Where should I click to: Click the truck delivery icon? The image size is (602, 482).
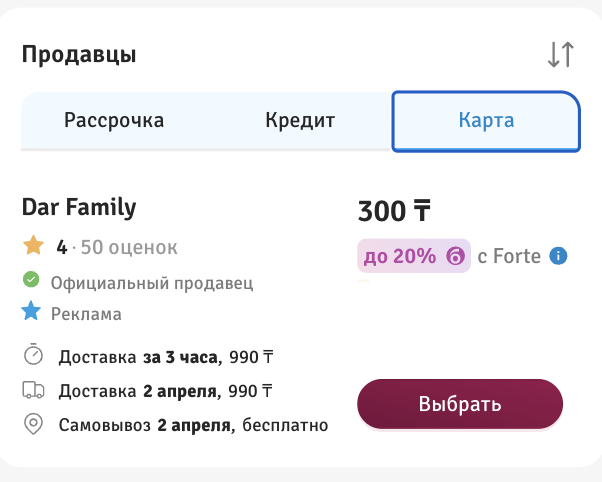[33, 390]
